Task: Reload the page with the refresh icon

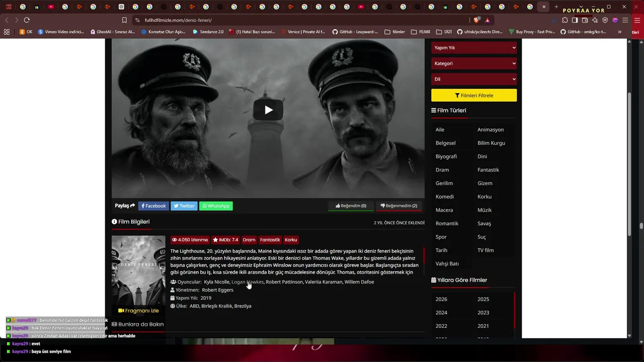Action: (x=27, y=20)
